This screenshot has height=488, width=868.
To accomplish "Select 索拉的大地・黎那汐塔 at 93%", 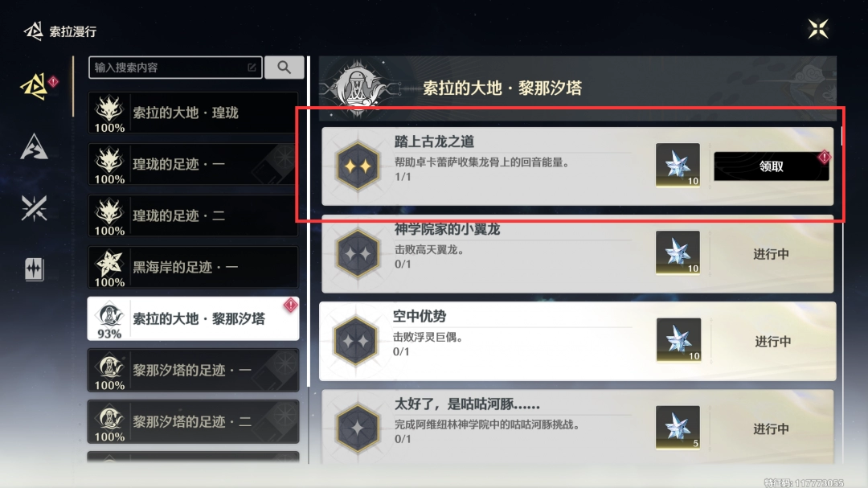I will (x=193, y=318).
